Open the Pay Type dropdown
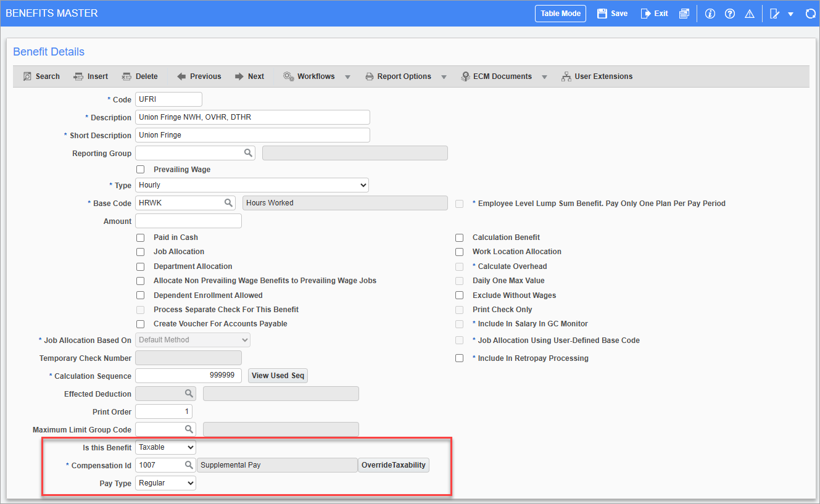Screen dimensions: 820x504 point(165,483)
